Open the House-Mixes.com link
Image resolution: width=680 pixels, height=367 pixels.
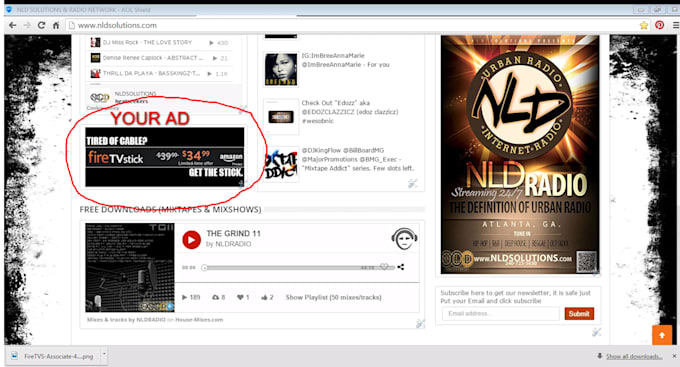(x=199, y=320)
